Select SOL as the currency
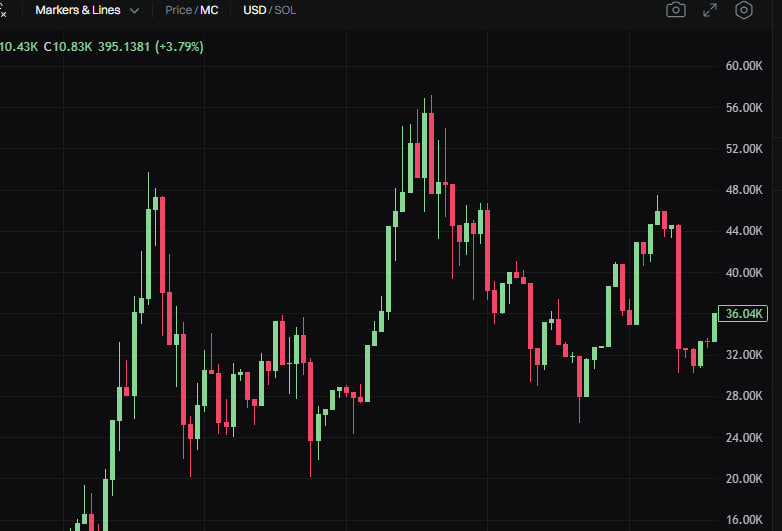Image resolution: width=782 pixels, height=531 pixels. click(x=285, y=10)
